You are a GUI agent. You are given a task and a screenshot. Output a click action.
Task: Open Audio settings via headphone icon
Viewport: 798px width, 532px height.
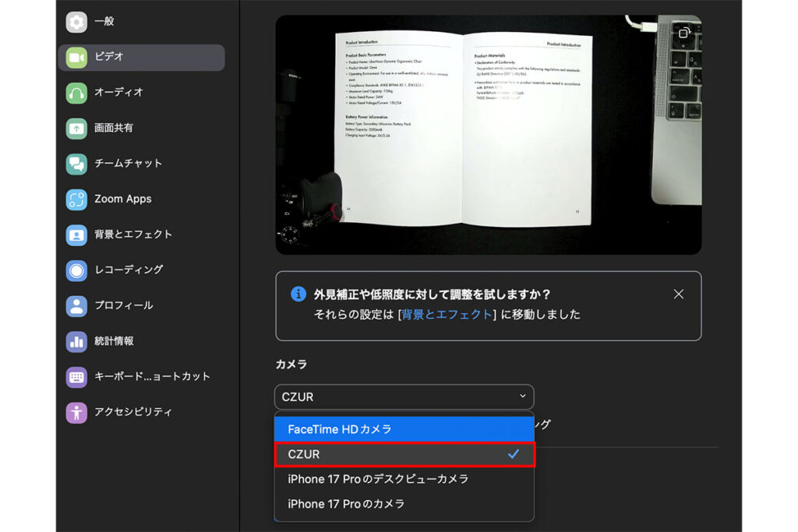click(76, 93)
